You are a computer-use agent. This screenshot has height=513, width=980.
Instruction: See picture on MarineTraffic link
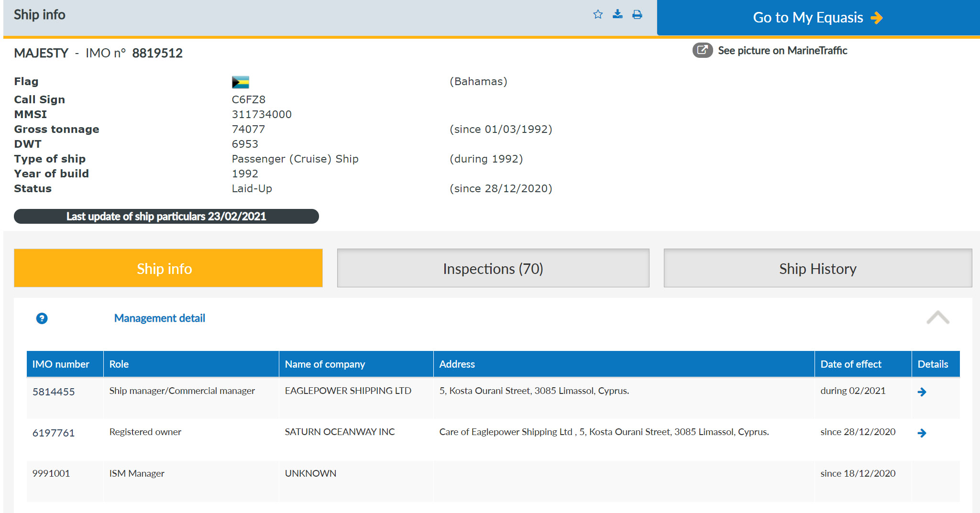point(782,50)
